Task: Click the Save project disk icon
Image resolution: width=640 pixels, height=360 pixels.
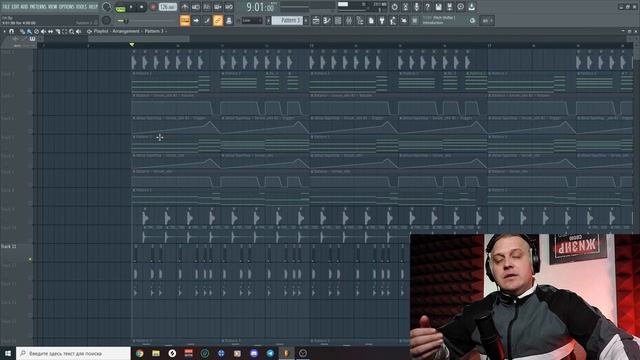Action: [x=438, y=7]
